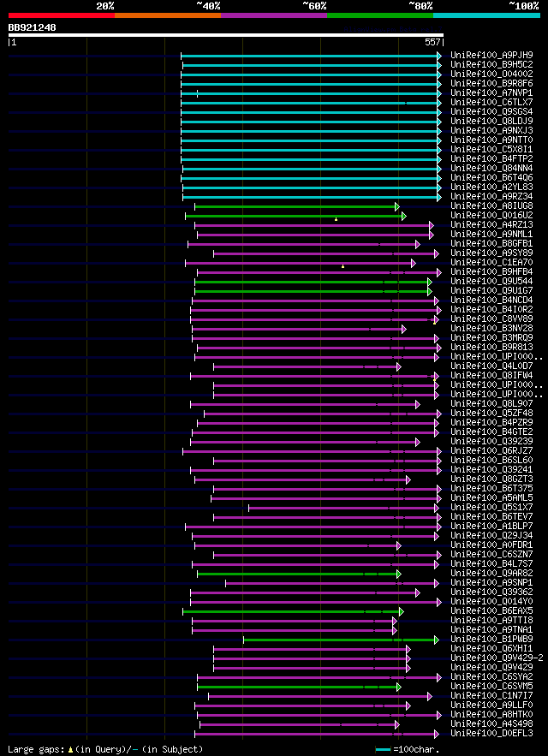Select the UniRef100_A9NTT0 label
The width and height of the screenshot is (548, 756).
tap(491, 140)
